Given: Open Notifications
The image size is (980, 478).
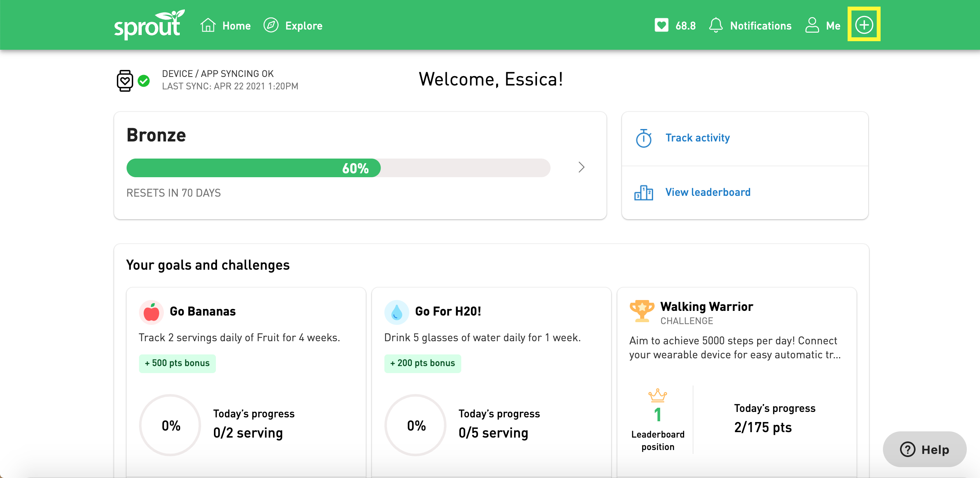Looking at the screenshot, I should pyautogui.click(x=761, y=26).
